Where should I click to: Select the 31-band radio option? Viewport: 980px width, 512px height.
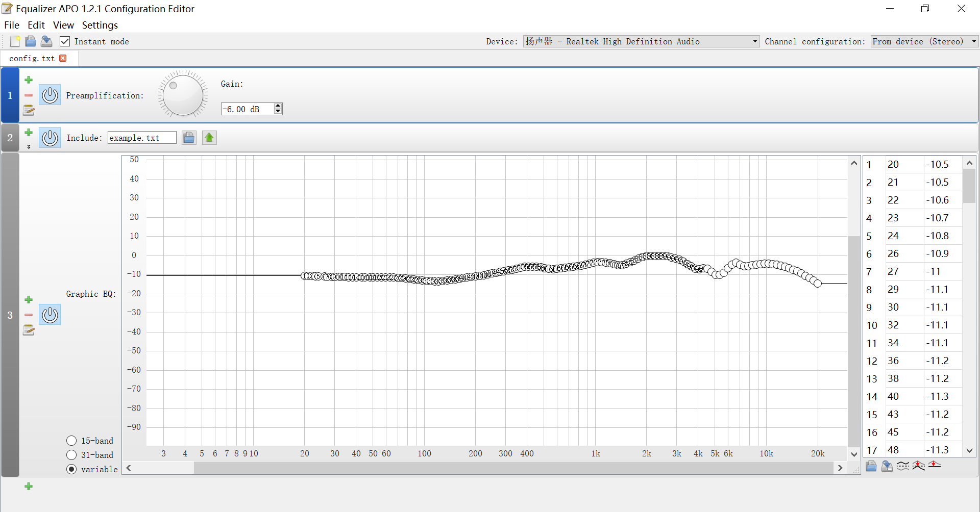coord(71,455)
